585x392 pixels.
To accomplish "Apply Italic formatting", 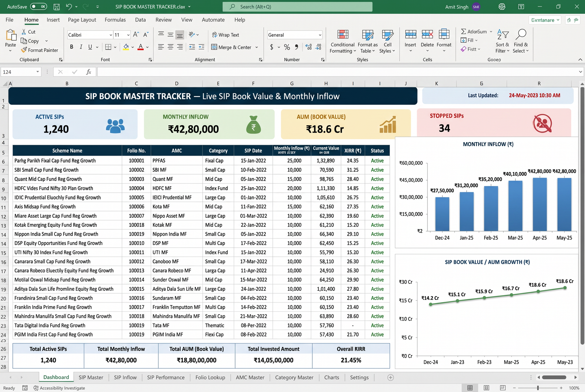I will tap(81, 47).
